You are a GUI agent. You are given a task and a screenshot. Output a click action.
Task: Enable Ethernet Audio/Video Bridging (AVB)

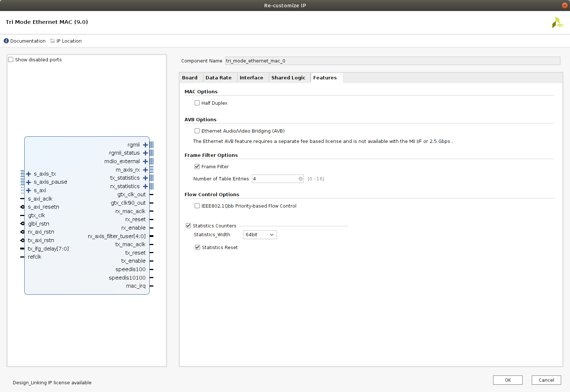197,131
